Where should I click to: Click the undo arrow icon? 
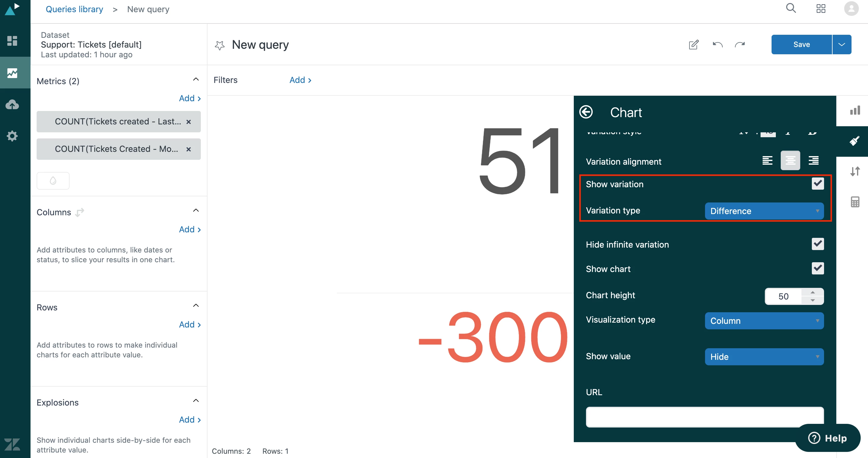717,45
